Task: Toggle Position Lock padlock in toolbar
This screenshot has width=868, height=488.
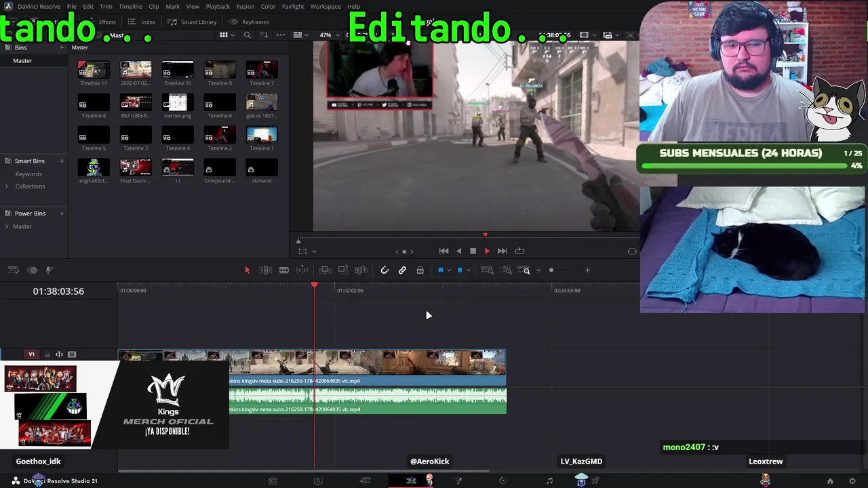Action: tap(420, 270)
